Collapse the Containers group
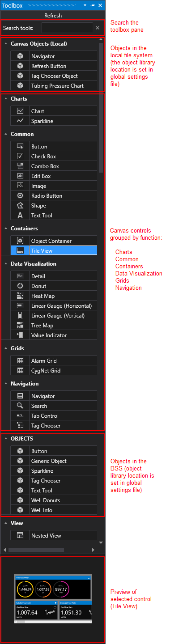The image size is (170, 644). point(5,229)
